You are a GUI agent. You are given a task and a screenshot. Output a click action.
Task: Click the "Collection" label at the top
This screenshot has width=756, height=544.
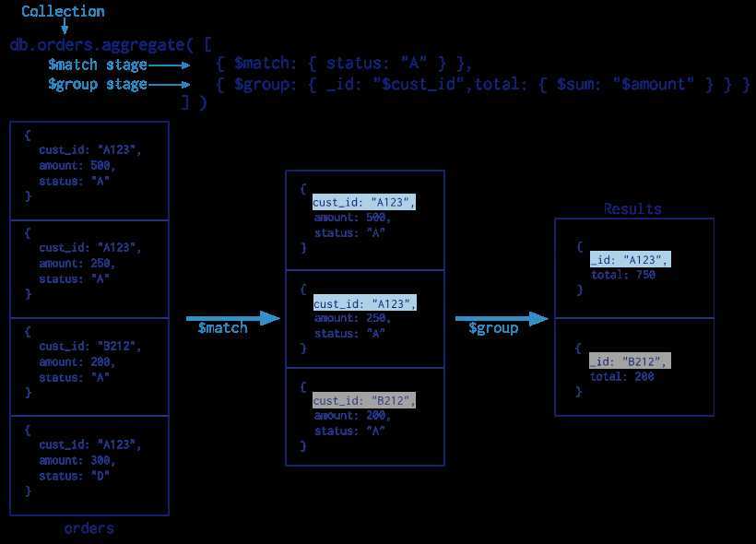pyautogui.click(x=63, y=11)
